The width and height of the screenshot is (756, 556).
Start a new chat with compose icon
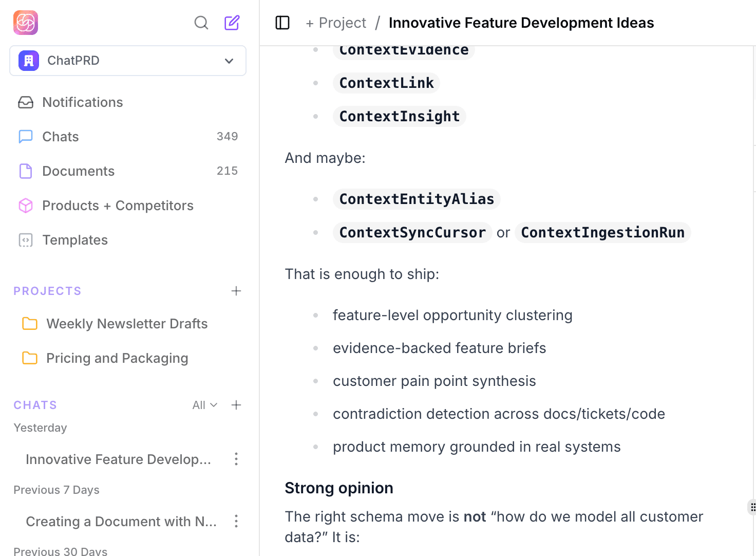(x=232, y=23)
